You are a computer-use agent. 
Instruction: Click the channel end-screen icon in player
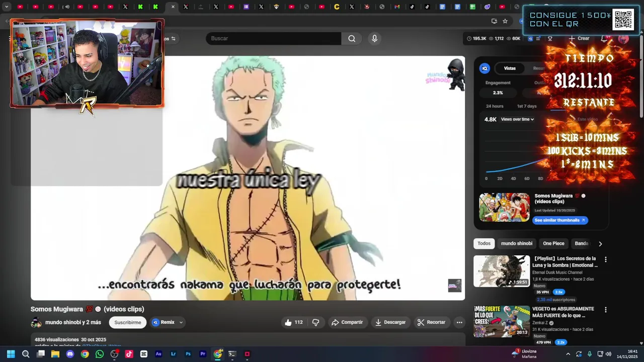point(454,286)
